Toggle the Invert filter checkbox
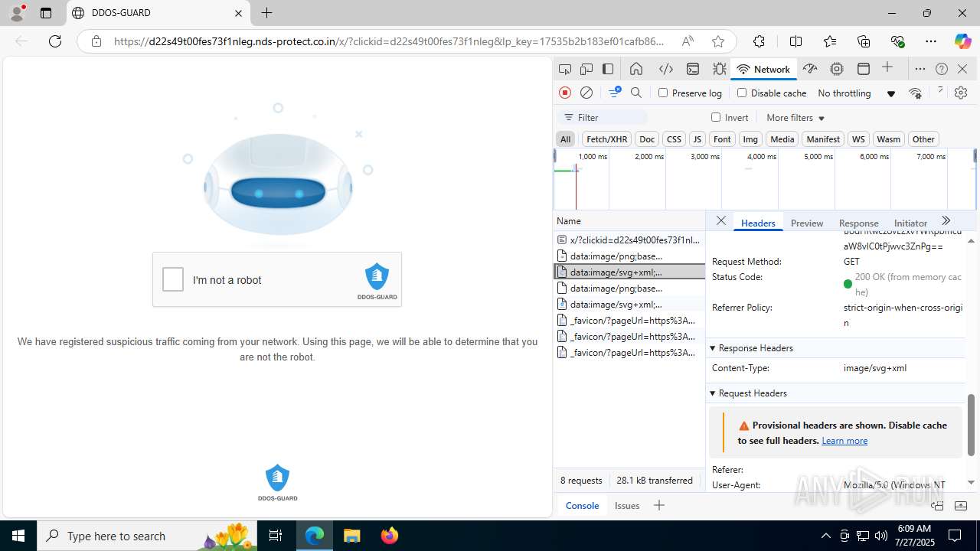 tap(716, 117)
